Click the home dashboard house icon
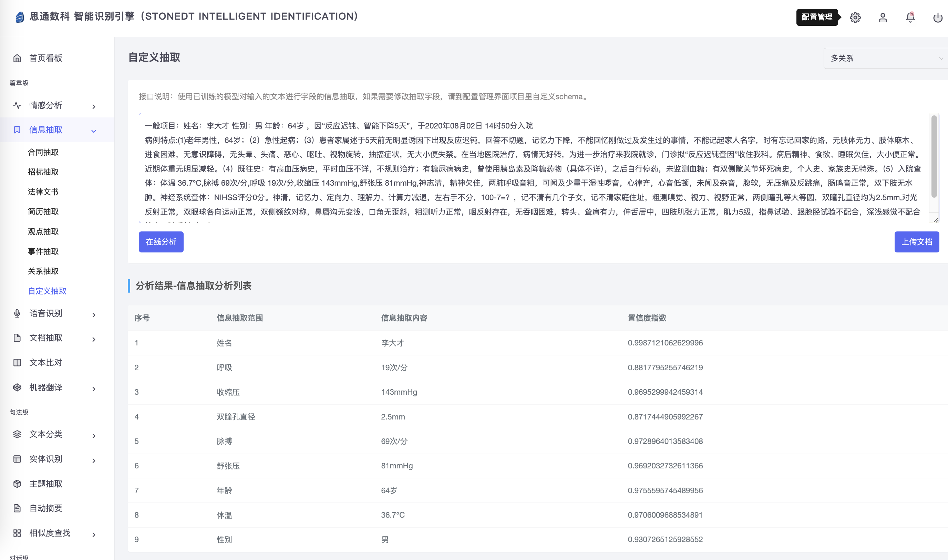The width and height of the screenshot is (948, 560). [x=17, y=58]
